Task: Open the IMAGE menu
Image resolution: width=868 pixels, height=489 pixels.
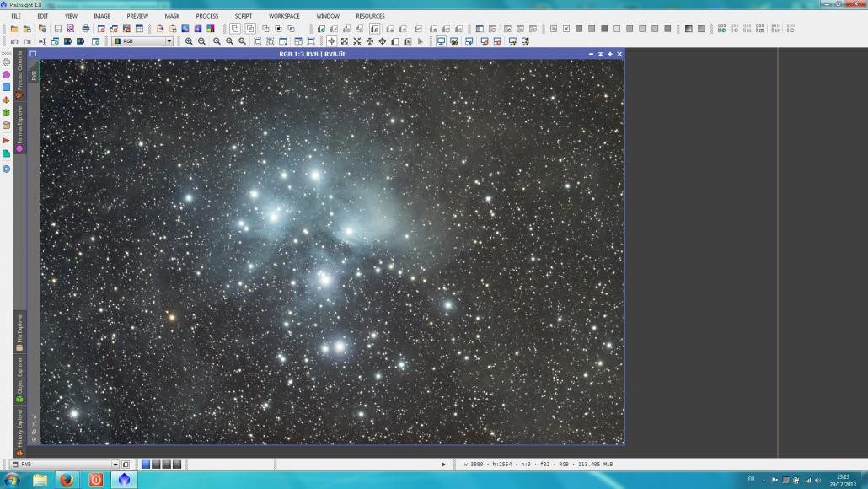Action: 102,16
